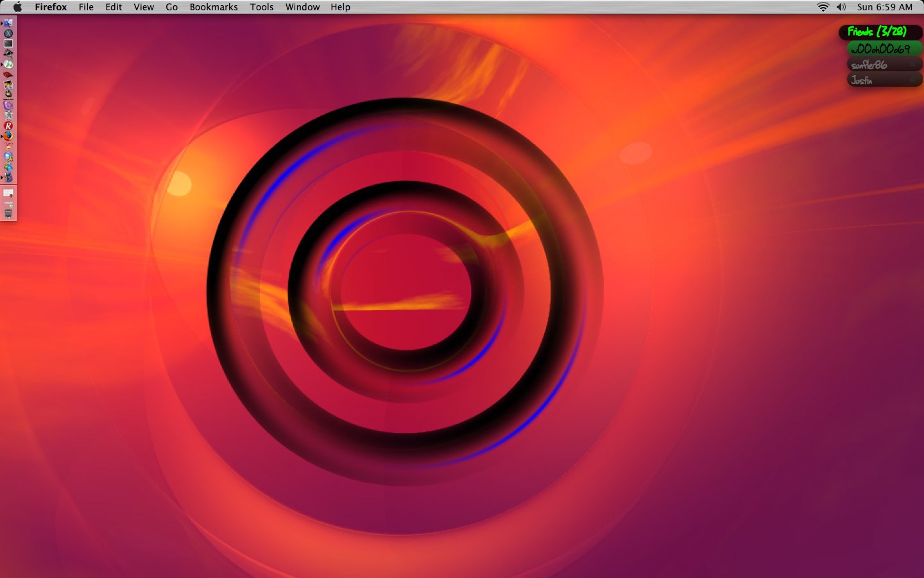Image resolution: width=924 pixels, height=578 pixels.
Task: Open the Tools menu
Action: 261,7
